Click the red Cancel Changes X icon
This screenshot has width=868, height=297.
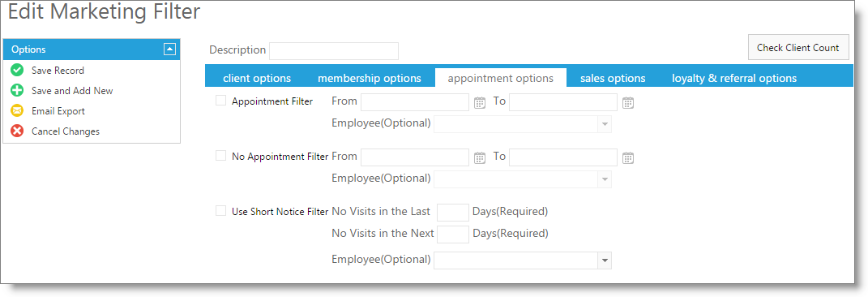click(x=17, y=131)
